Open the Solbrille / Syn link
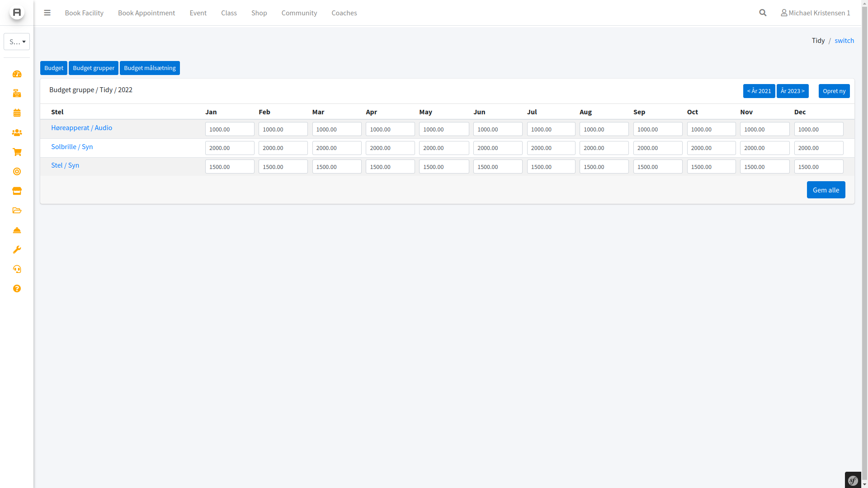The image size is (868, 488). (72, 146)
